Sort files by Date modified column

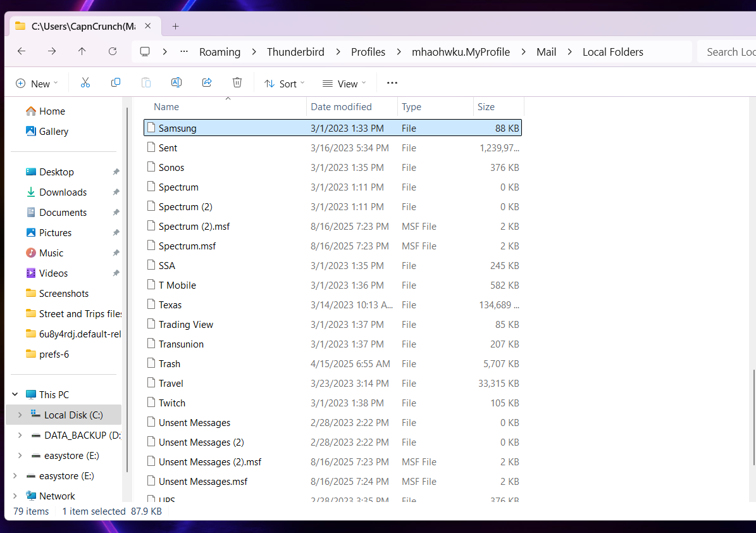(x=342, y=107)
